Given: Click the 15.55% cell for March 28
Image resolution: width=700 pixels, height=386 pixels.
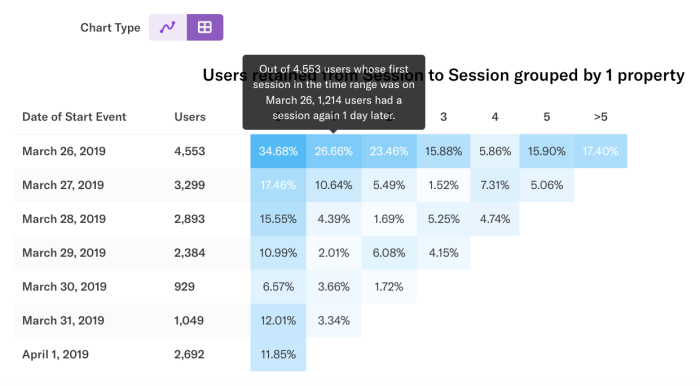Looking at the screenshot, I should tap(278, 219).
